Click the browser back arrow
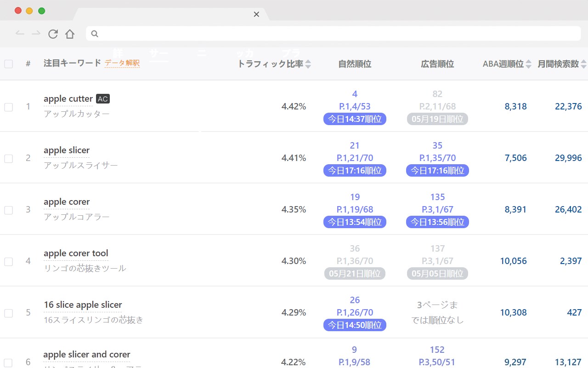This screenshot has height=368, width=588. click(20, 34)
